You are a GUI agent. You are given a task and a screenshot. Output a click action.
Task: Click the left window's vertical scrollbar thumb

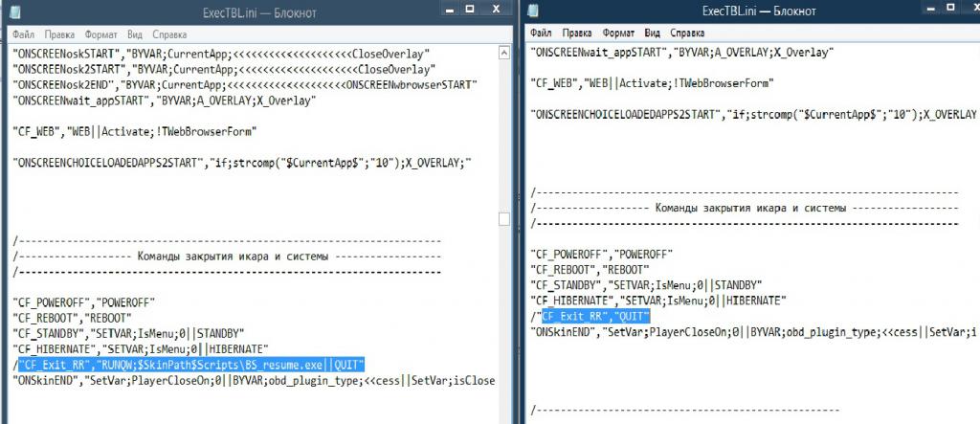pos(506,219)
